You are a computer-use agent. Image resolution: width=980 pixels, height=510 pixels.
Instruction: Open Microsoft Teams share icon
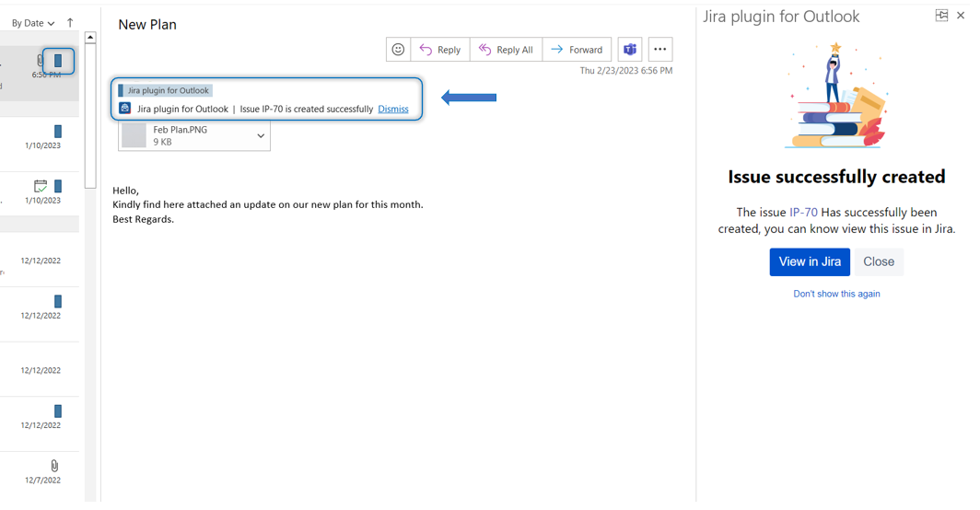pyautogui.click(x=630, y=50)
